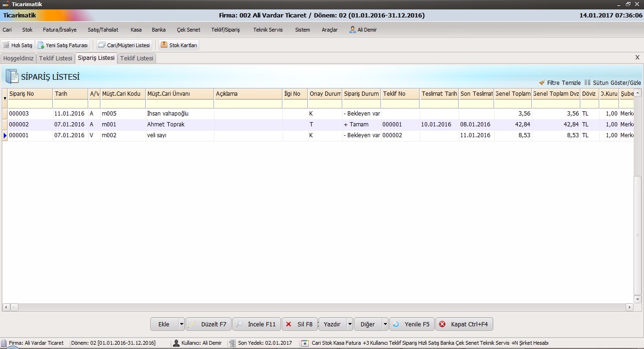The height and width of the screenshot is (349, 644).
Task: Click Sütun Göster/Gizle column icon
Action: tap(587, 83)
